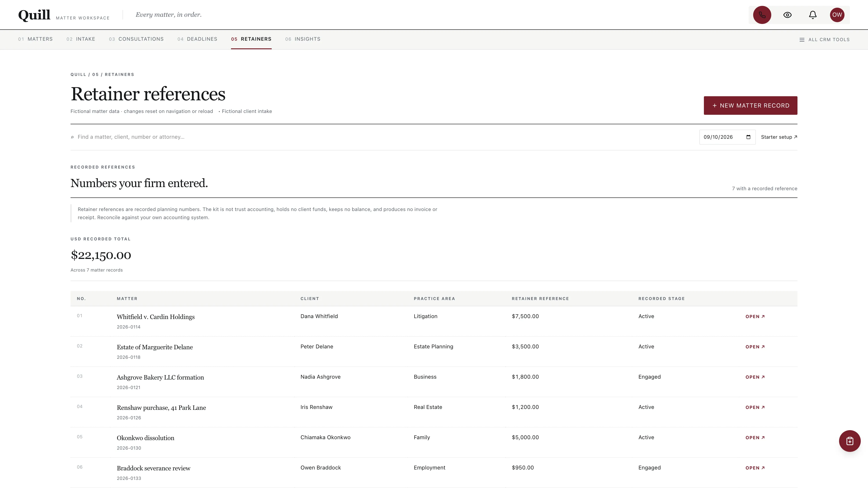The width and height of the screenshot is (868, 488).
Task: Click New Matter Record button
Action: 750,106
